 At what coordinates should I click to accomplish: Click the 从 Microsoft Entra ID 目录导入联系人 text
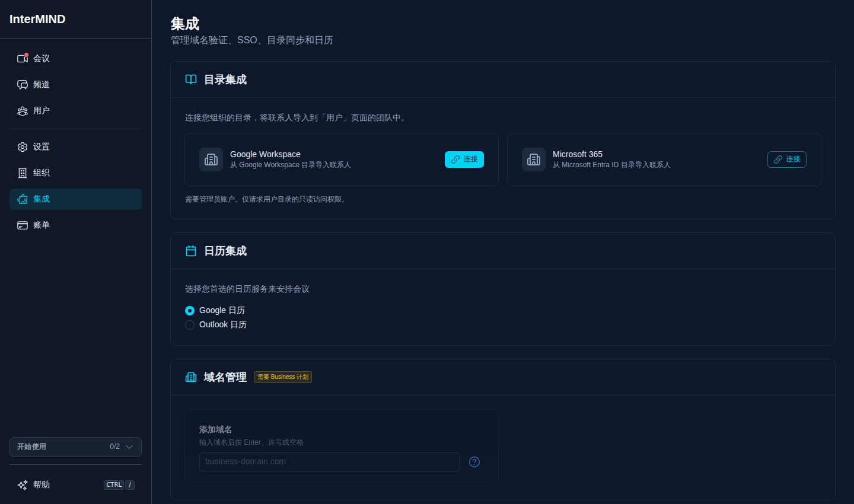pos(611,165)
